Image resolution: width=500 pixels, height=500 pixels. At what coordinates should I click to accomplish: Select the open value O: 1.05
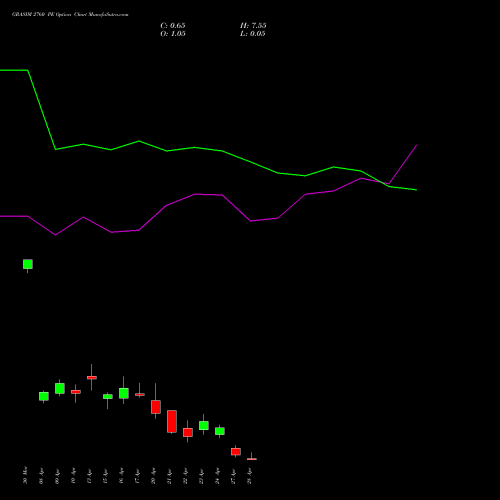coord(173,34)
